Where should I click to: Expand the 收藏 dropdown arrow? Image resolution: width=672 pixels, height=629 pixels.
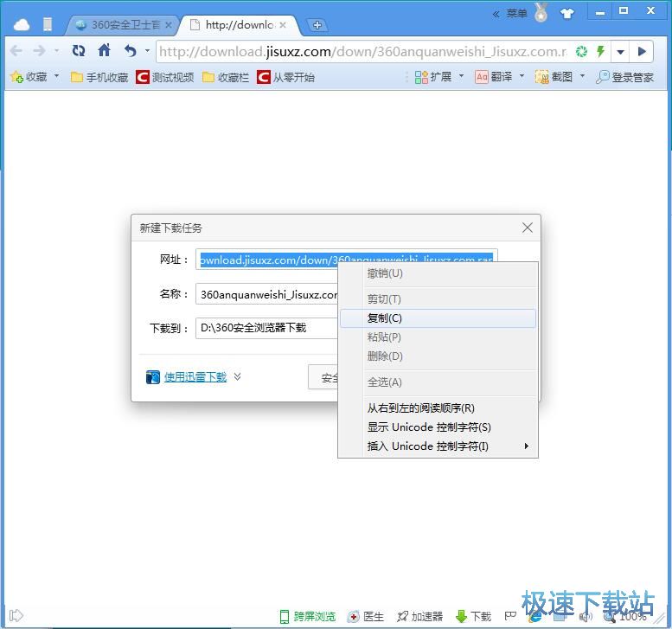coord(56,77)
